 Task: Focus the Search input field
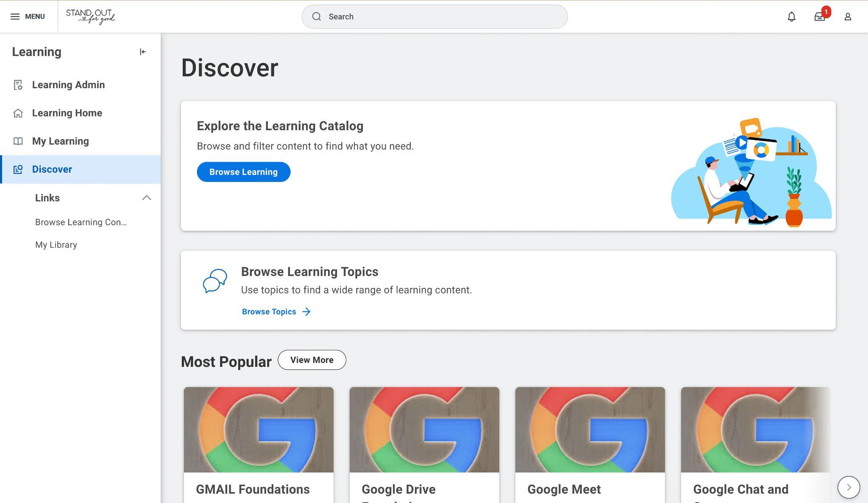click(434, 17)
